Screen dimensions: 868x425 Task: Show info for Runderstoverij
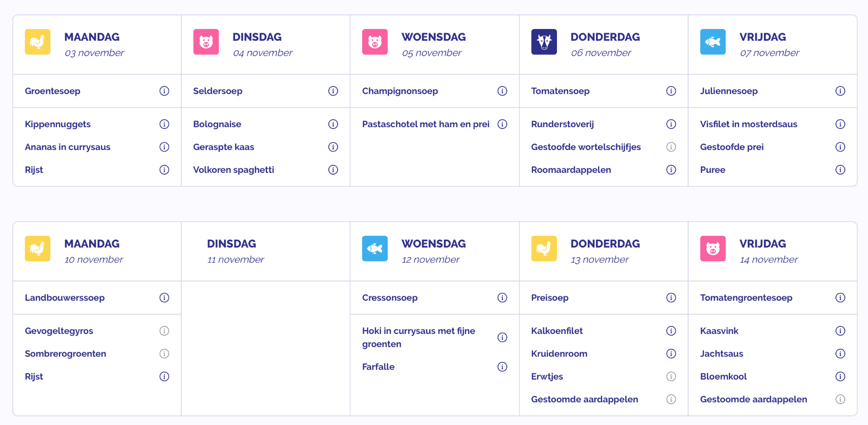pyautogui.click(x=671, y=124)
